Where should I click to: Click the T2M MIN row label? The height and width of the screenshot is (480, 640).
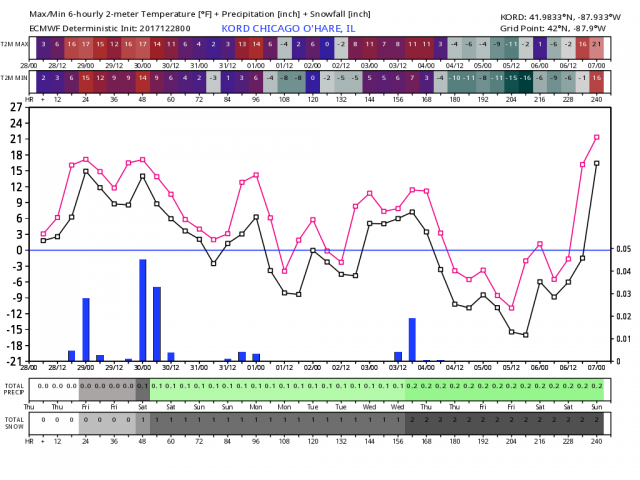point(14,77)
